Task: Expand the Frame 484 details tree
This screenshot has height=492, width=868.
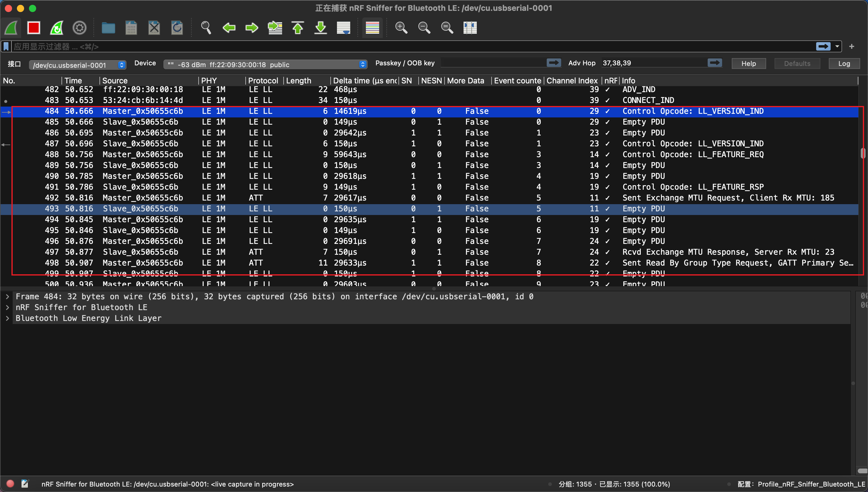Action: [x=8, y=296]
